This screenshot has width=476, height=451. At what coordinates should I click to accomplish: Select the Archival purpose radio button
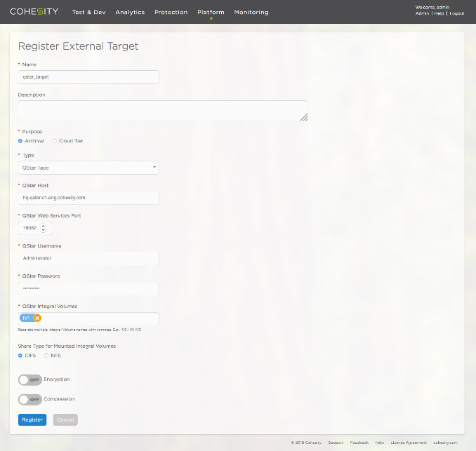(x=20, y=141)
